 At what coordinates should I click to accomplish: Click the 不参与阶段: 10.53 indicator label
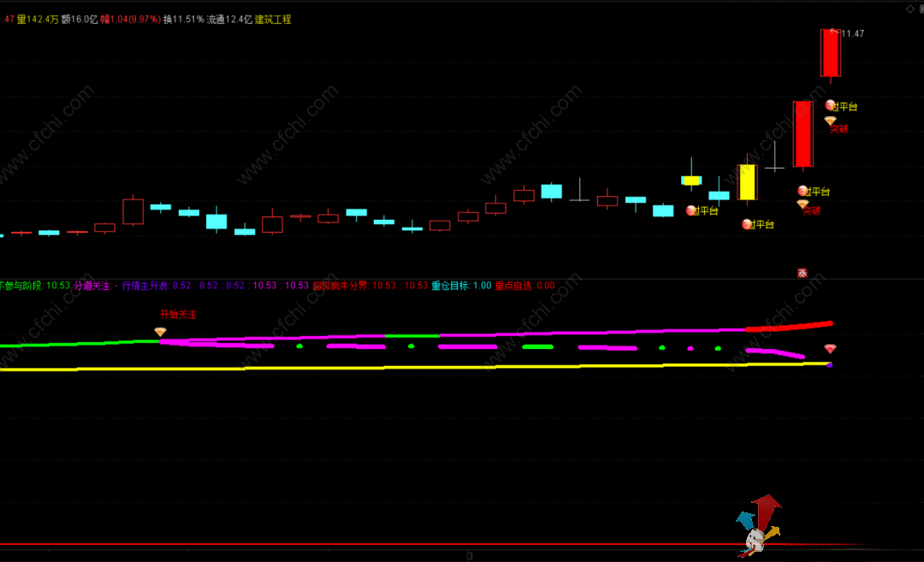tap(35, 286)
